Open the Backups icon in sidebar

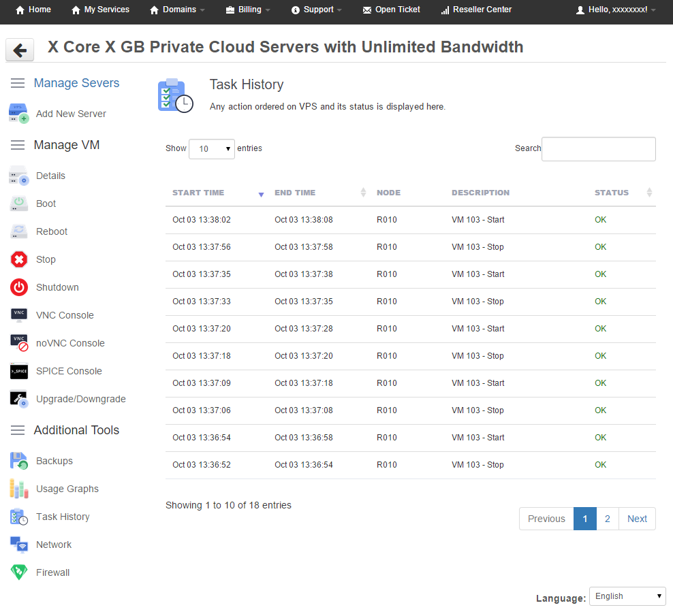[19, 461]
